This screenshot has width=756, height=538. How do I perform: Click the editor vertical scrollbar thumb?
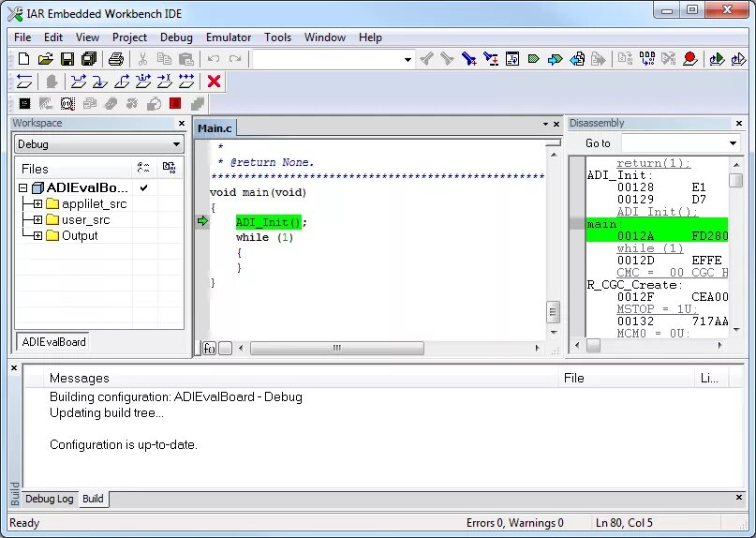pos(554,312)
